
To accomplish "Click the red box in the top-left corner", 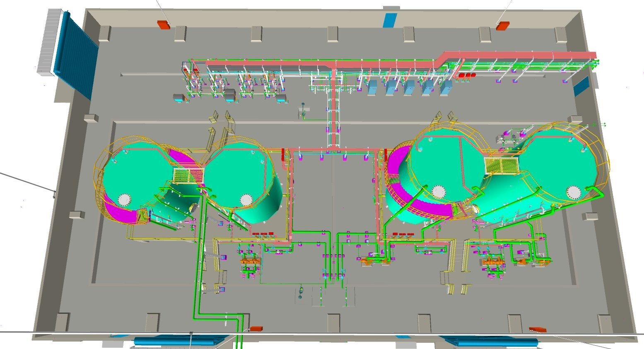I will (164, 25).
